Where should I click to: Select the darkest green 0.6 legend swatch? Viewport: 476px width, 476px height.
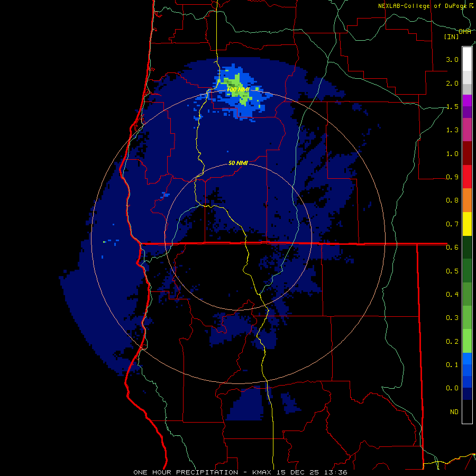[467, 247]
